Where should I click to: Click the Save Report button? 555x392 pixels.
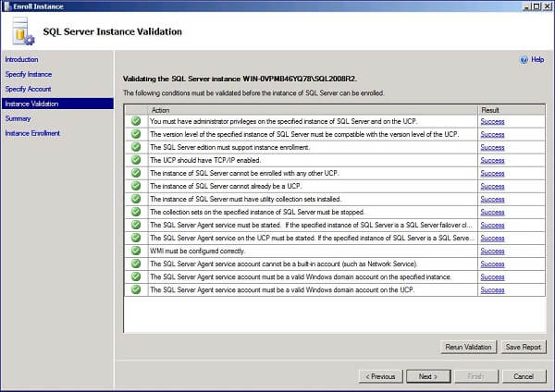click(x=524, y=347)
